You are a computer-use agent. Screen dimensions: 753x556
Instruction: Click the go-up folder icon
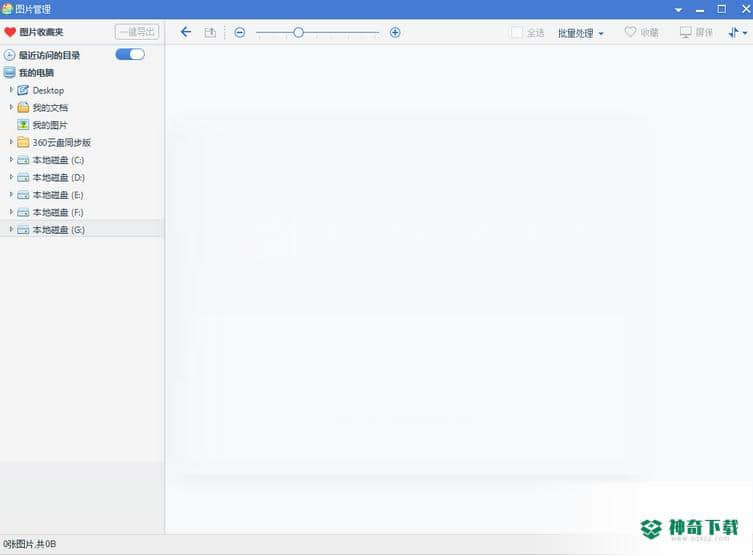[x=210, y=33]
